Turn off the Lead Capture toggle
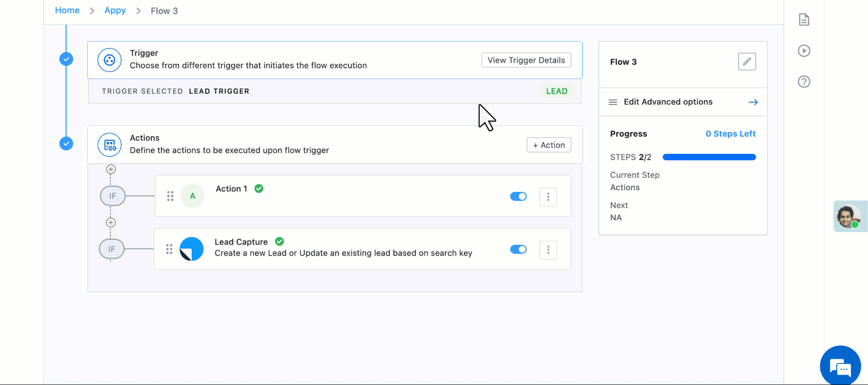 coord(518,250)
